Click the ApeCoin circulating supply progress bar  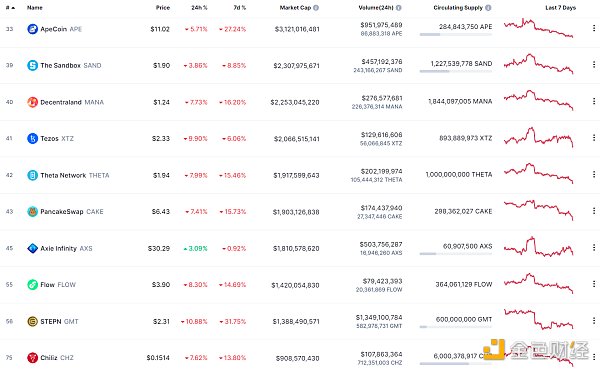coord(456,34)
